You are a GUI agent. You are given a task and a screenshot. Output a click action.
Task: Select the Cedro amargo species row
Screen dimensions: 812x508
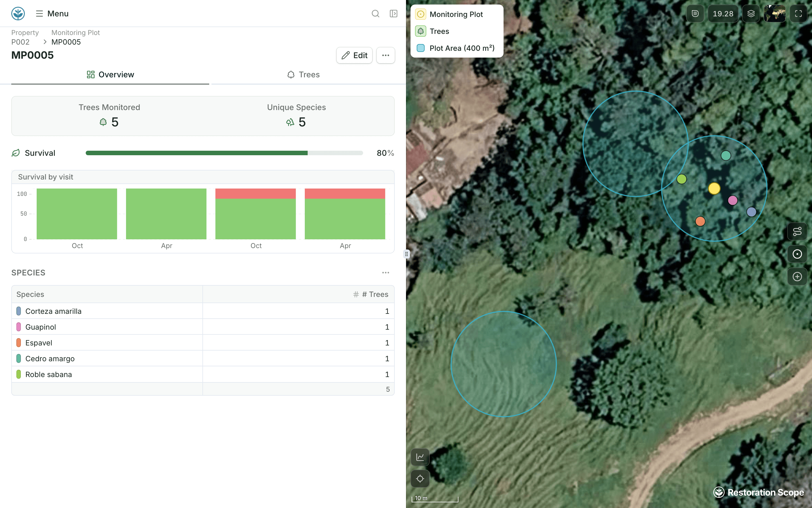[203, 358]
